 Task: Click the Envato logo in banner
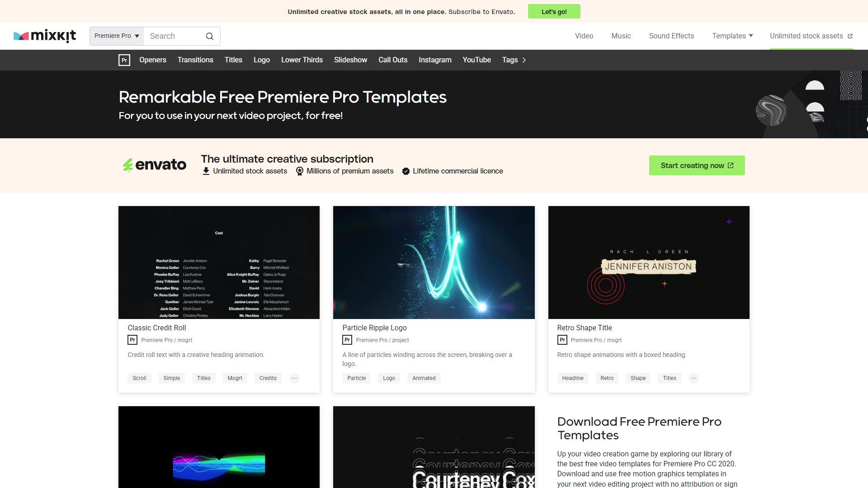(x=155, y=165)
